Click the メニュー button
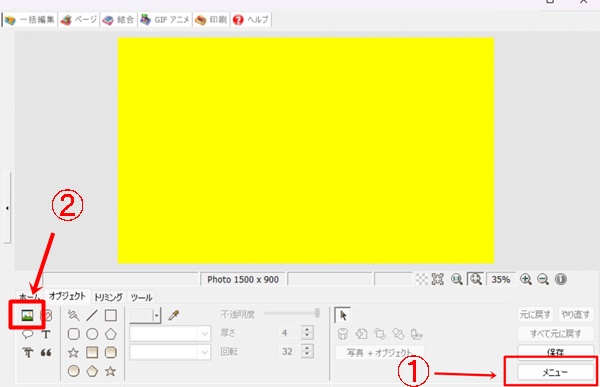 [555, 372]
